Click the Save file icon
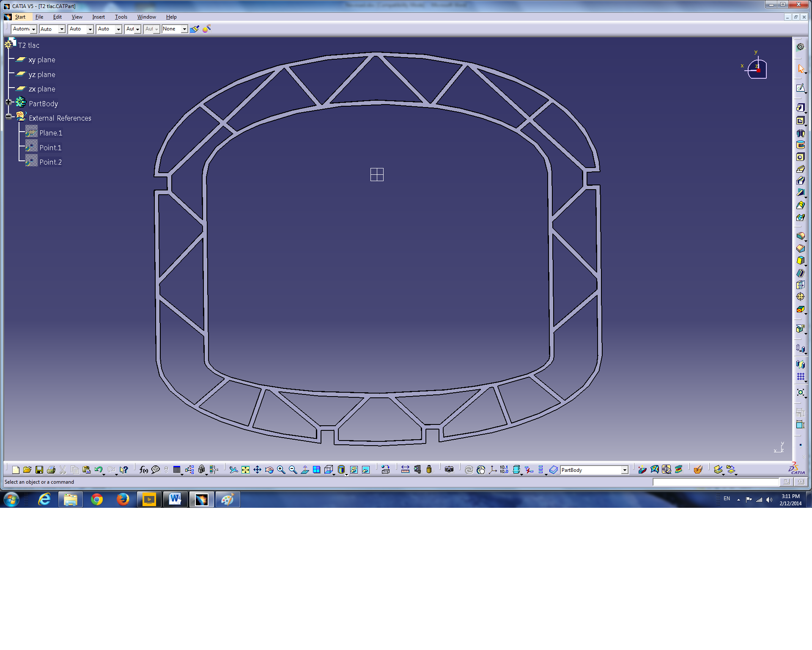Viewport: 812px width, 650px height. tap(39, 470)
